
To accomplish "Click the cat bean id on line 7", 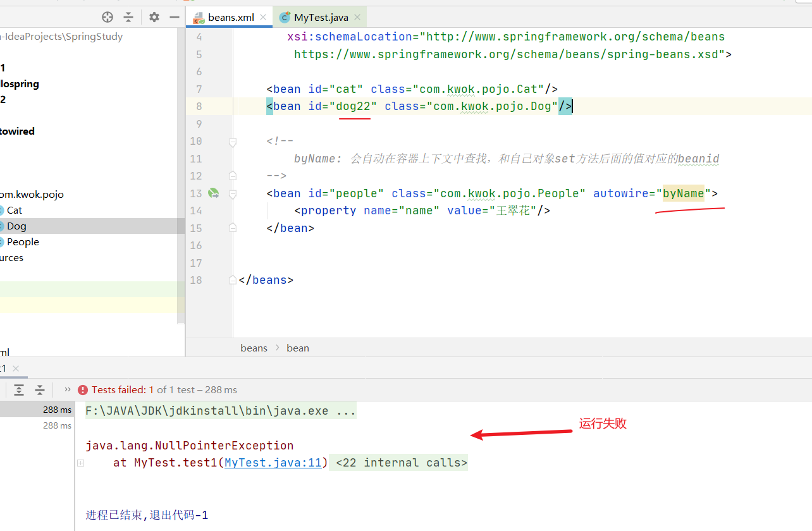I will tap(346, 89).
